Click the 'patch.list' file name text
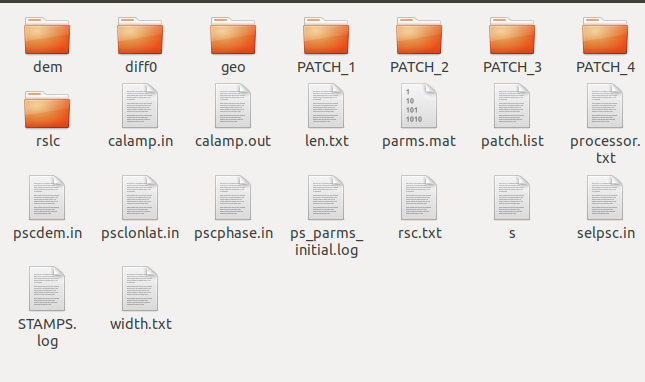This screenshot has height=382, width=645. [512, 141]
